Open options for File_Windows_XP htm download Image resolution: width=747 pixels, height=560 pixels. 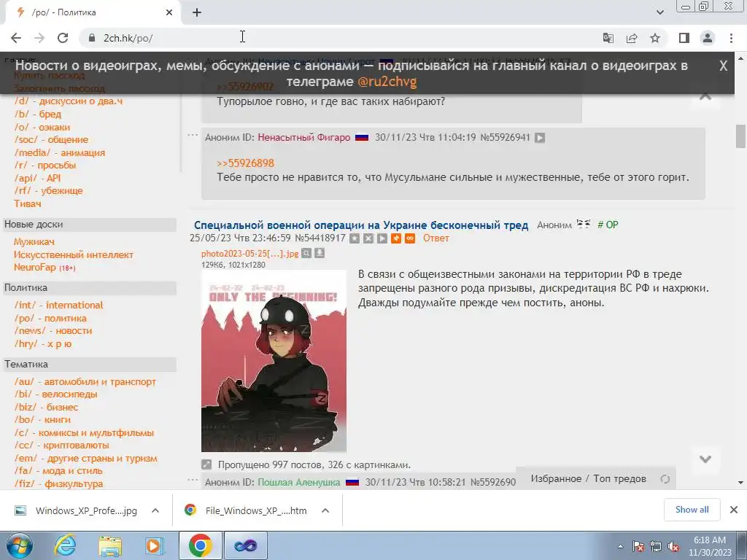click(x=325, y=510)
